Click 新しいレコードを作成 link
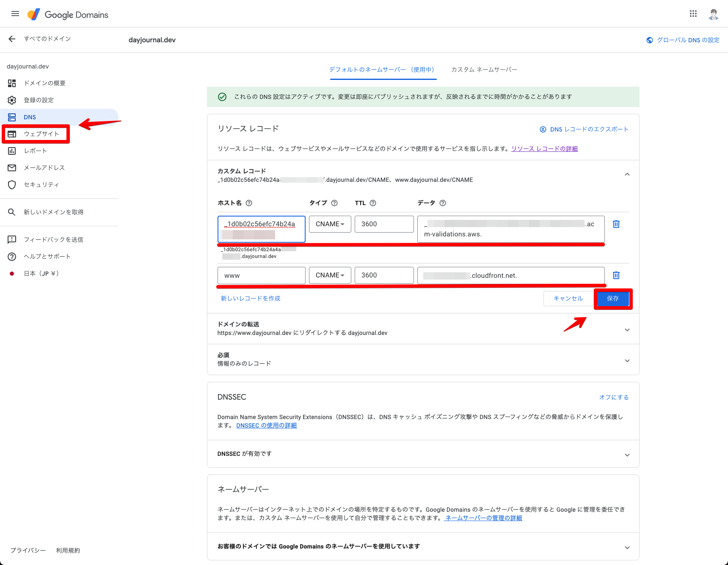The height and width of the screenshot is (565, 728). click(x=251, y=299)
